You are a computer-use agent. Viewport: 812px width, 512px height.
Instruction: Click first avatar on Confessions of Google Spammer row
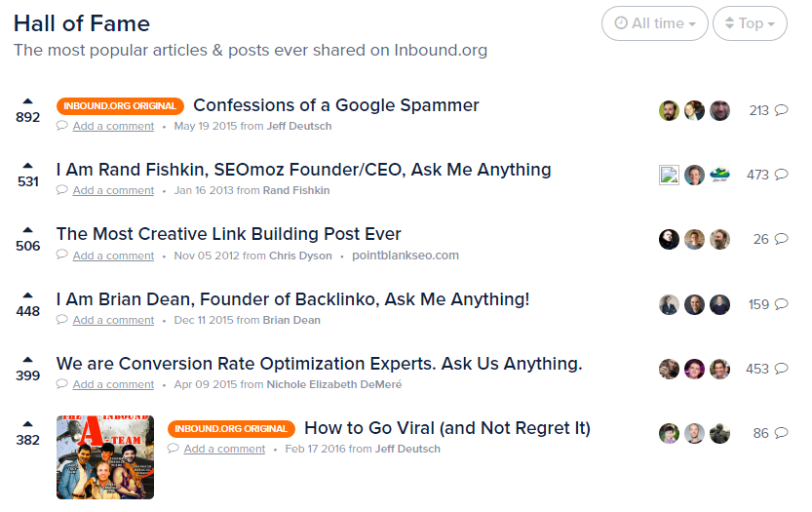(x=669, y=110)
